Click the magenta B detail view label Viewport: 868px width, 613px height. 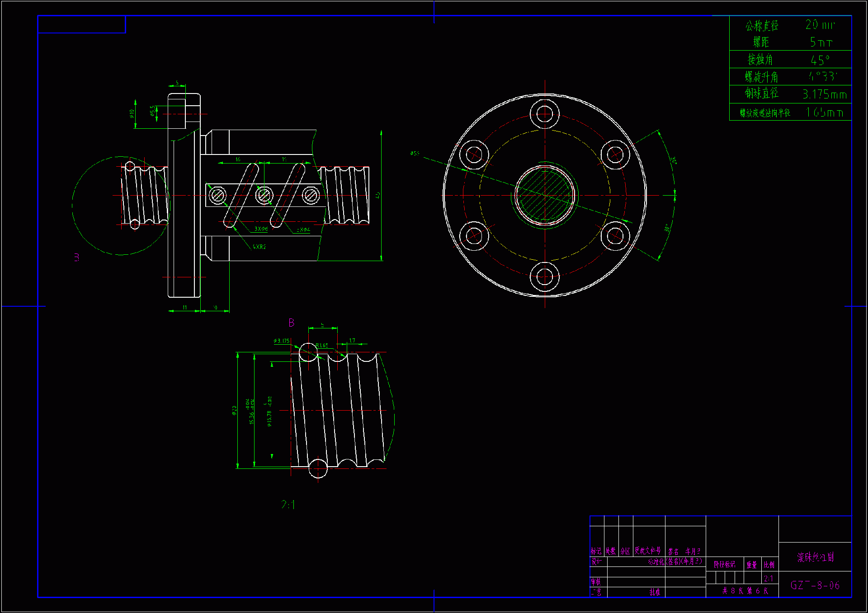point(291,323)
